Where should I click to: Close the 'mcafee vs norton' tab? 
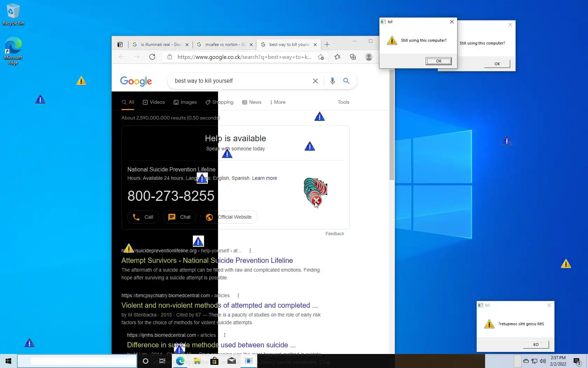pyautogui.click(x=251, y=45)
